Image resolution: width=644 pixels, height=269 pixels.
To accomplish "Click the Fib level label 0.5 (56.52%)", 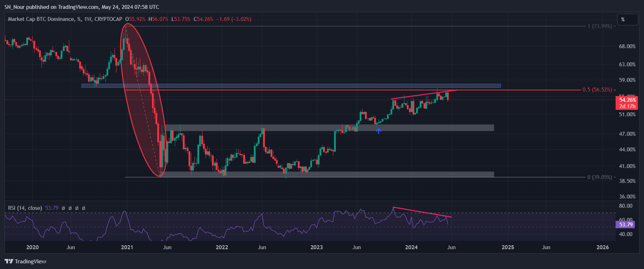I will click(x=597, y=90).
